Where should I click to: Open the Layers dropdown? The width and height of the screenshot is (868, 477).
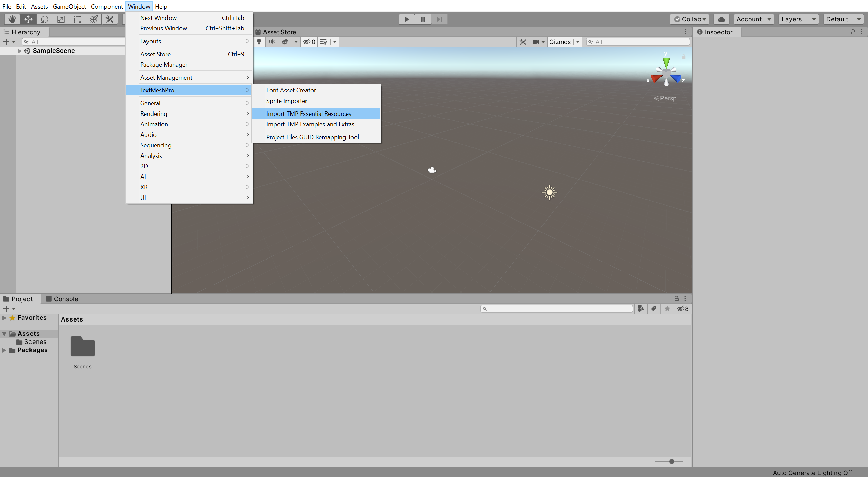coord(798,19)
